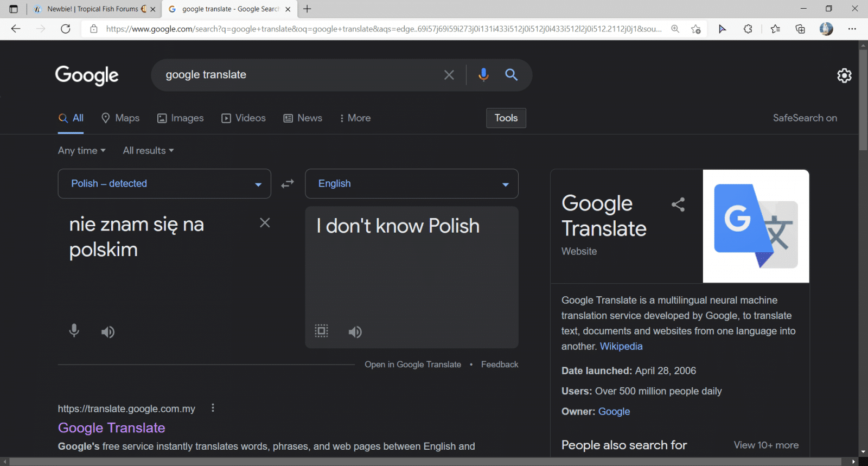The width and height of the screenshot is (868, 466).
Task: Open browser extensions puzzle icon
Action: [748, 29]
